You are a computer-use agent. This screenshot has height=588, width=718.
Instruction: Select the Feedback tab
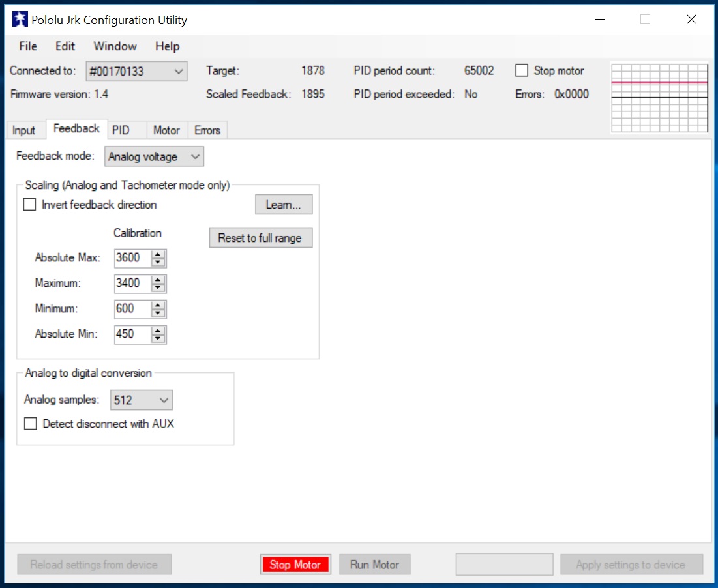(x=76, y=128)
